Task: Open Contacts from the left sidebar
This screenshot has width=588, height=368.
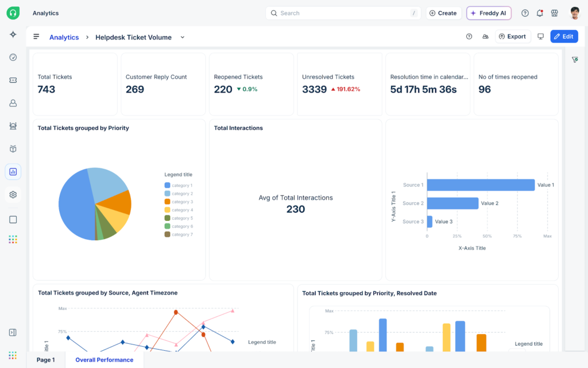Action: click(x=13, y=103)
